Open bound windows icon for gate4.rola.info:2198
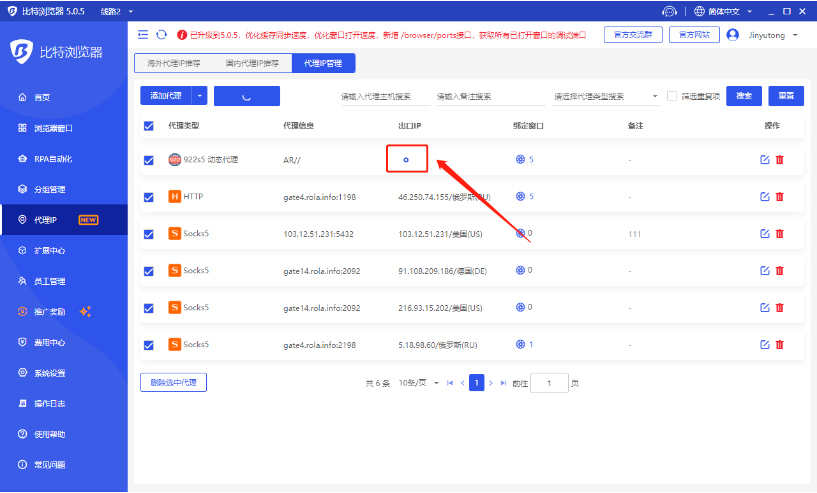 520,344
